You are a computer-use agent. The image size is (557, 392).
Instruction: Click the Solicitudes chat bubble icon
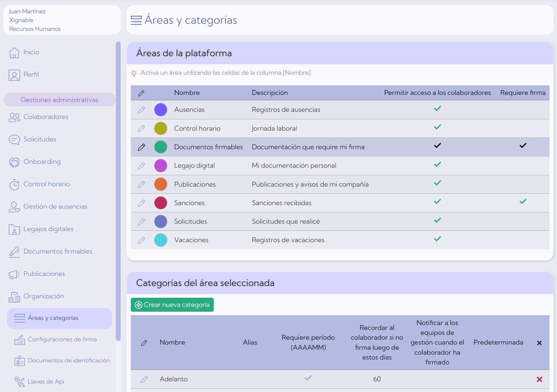[x=14, y=140]
